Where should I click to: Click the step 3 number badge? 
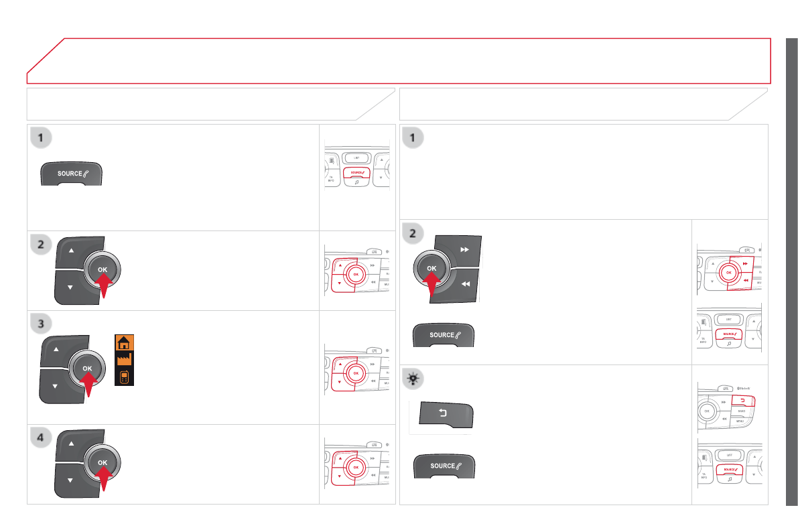pos(42,324)
